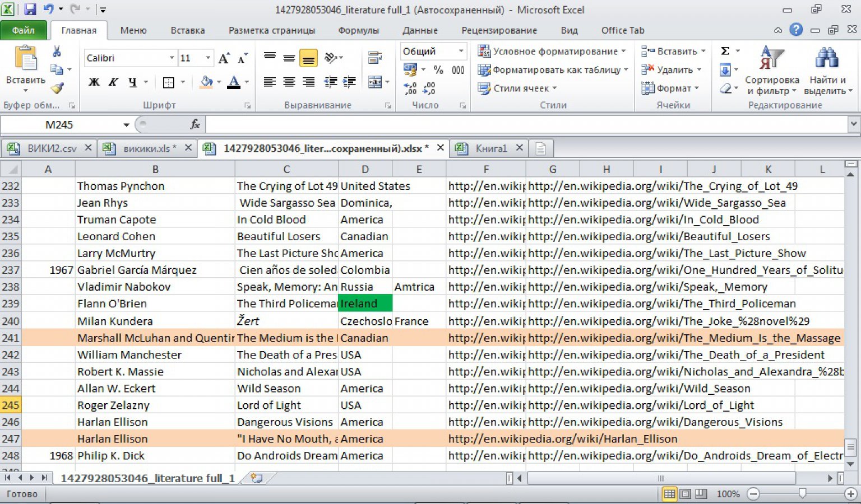
Task: Click the zoom slider handle
Action: pyautogui.click(x=802, y=493)
